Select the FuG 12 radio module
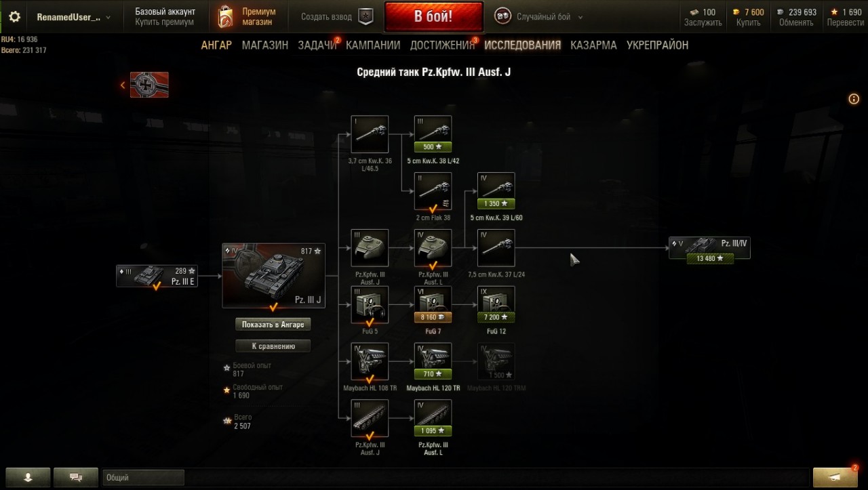This screenshot has width=868, height=490. pyautogui.click(x=496, y=305)
